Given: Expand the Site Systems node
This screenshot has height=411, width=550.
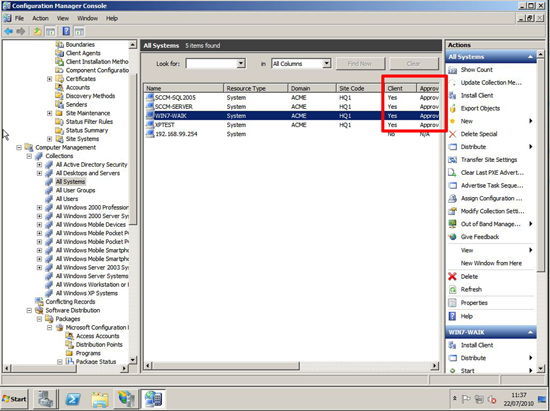Looking at the screenshot, I should (49, 139).
